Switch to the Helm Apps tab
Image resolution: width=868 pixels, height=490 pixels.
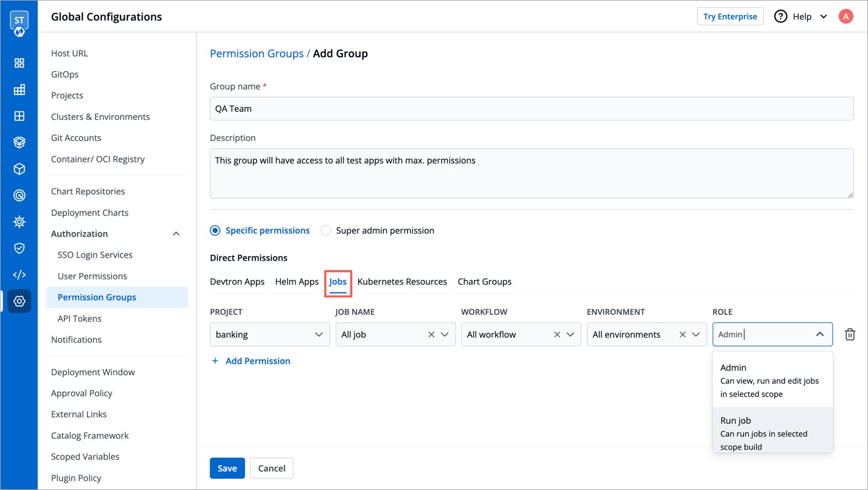297,282
